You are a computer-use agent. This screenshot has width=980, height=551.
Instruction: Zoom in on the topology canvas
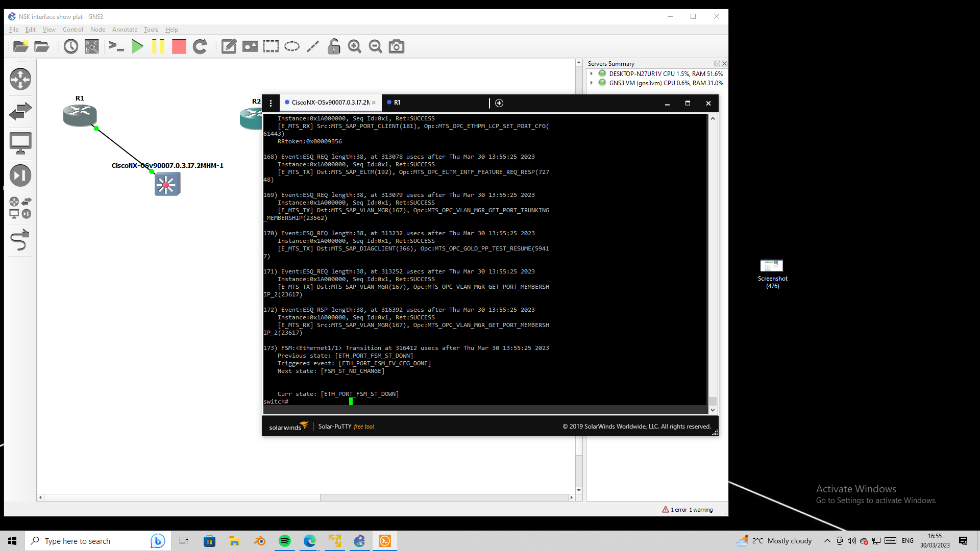pyautogui.click(x=354, y=46)
